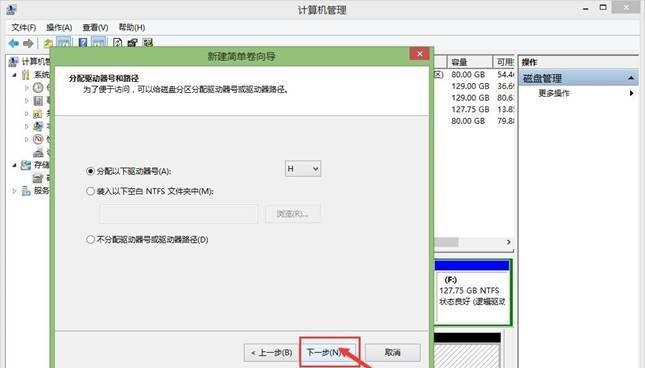Select the System Tools (系统) node icon

coord(26,75)
